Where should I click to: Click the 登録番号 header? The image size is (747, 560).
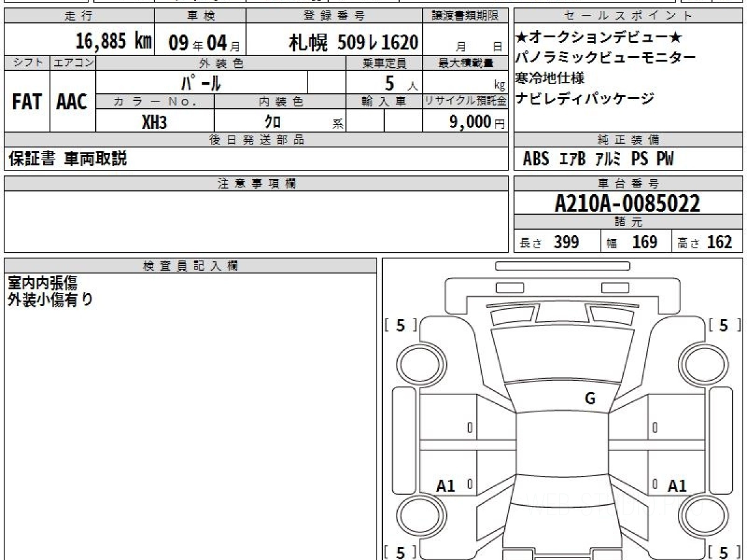334,16
